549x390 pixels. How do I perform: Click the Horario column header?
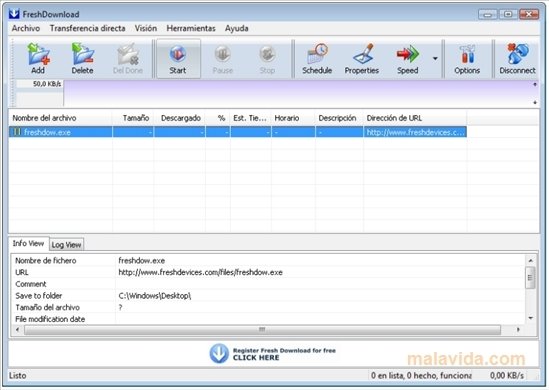293,118
